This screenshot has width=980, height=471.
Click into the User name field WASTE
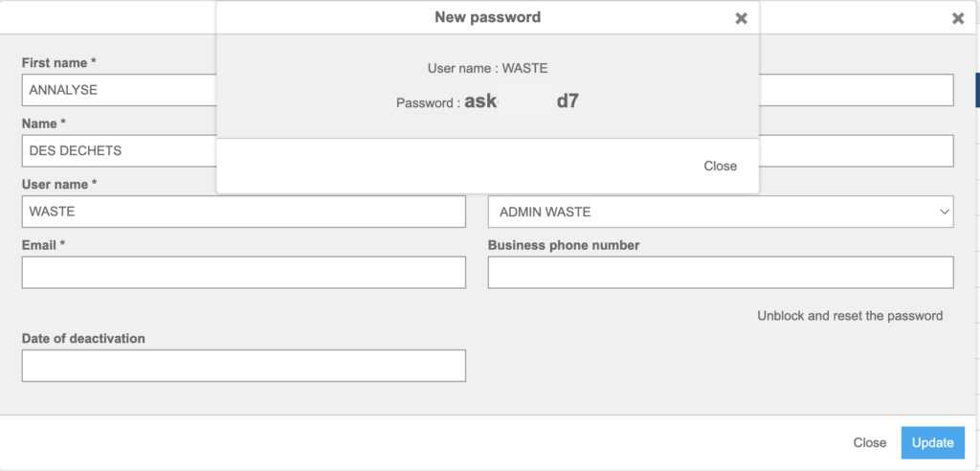click(244, 212)
